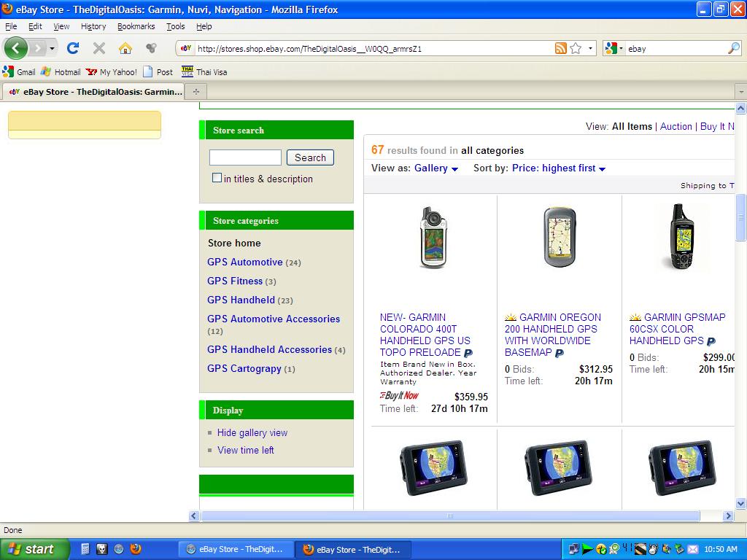Click the Buy It Now logo
This screenshot has width=747, height=560.
pos(399,395)
